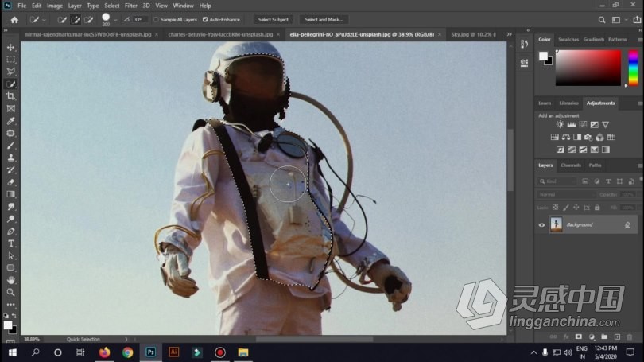Click the Select Subject button
Image resolution: width=644 pixels, height=362 pixels.
point(274,19)
